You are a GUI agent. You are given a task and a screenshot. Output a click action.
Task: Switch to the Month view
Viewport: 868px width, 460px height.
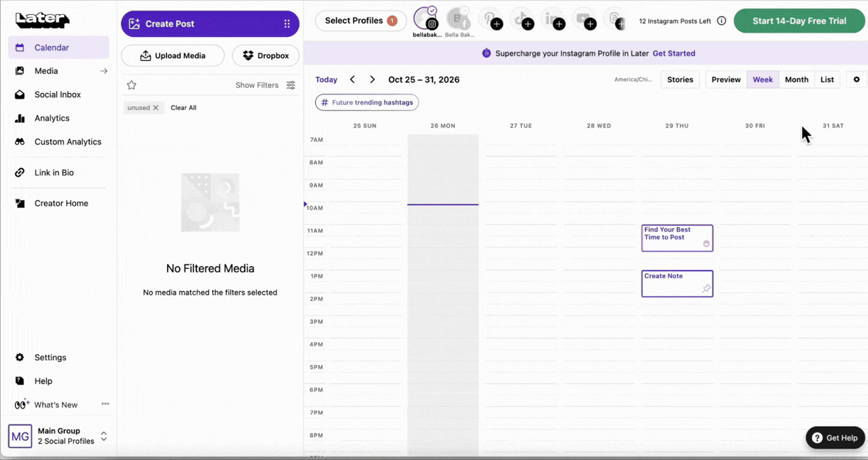796,80
